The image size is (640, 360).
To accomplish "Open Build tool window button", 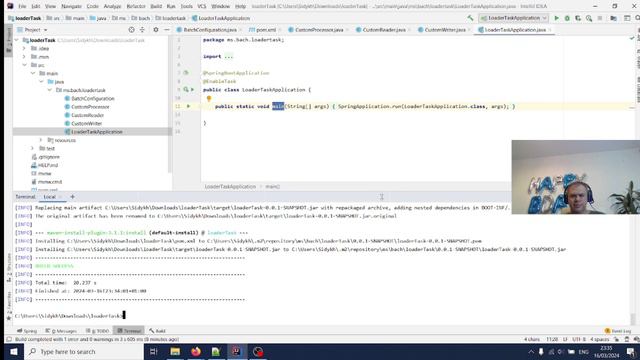I will point(157,331).
